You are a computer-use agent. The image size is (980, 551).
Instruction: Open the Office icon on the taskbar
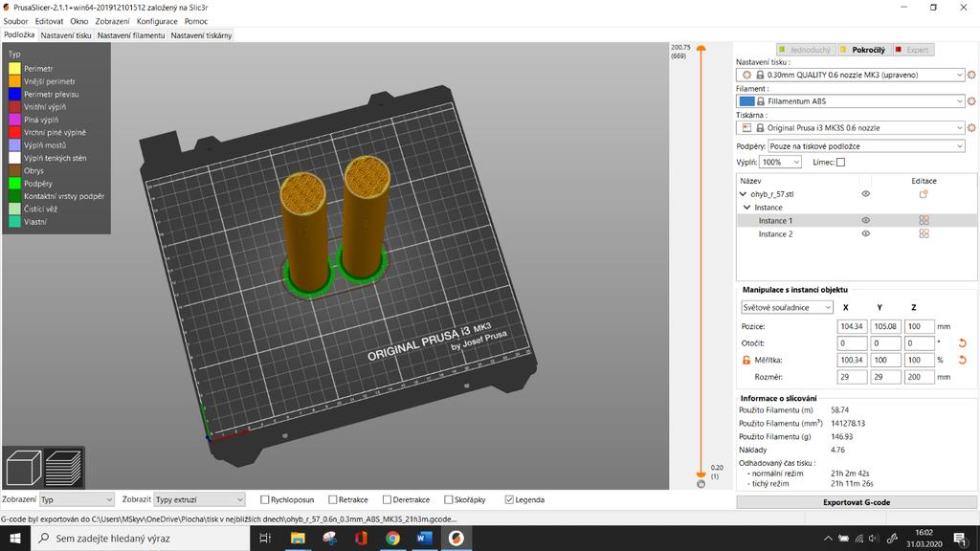(x=361, y=538)
